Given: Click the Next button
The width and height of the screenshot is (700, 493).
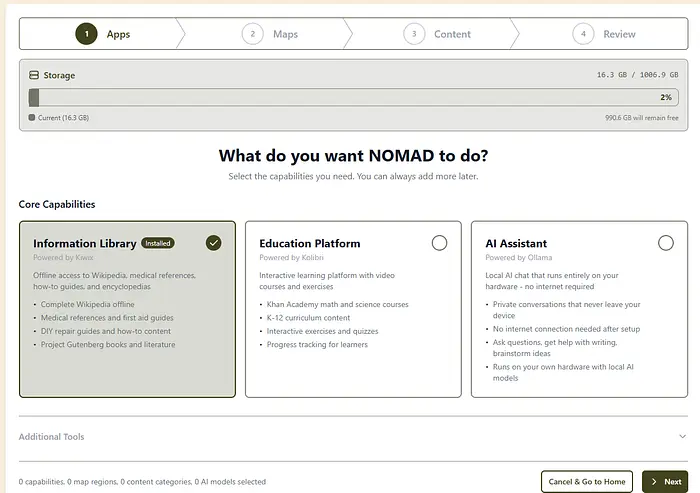Looking at the screenshot, I should pyautogui.click(x=664, y=481).
